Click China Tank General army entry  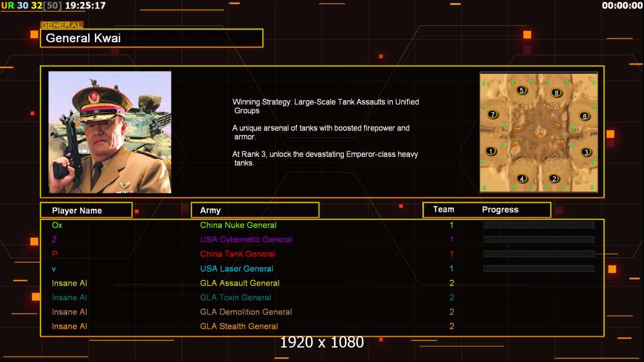tap(237, 254)
